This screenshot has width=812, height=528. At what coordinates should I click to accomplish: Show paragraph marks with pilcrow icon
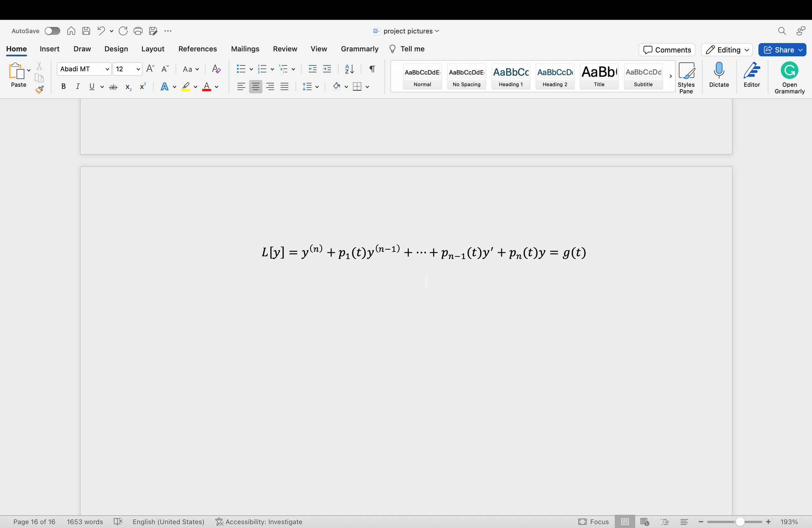[x=372, y=69]
